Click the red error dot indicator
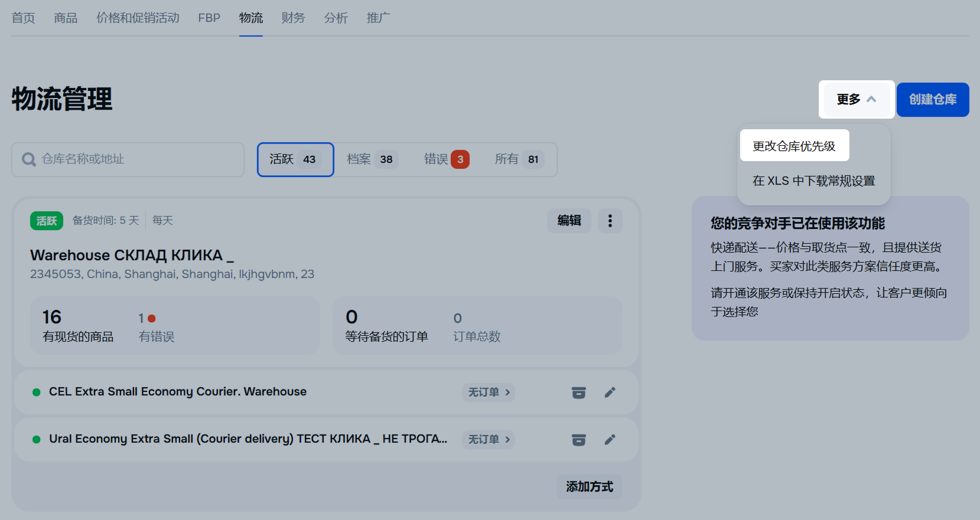 [152, 319]
